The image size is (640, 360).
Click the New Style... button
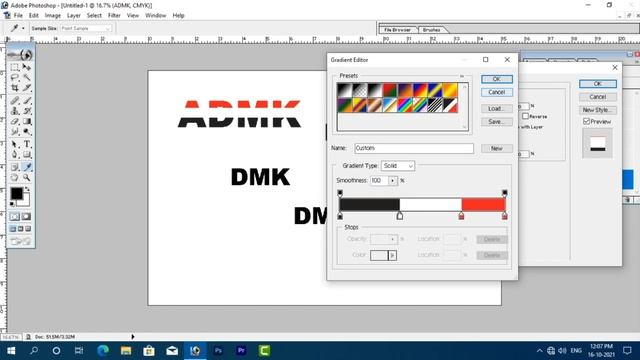598,110
